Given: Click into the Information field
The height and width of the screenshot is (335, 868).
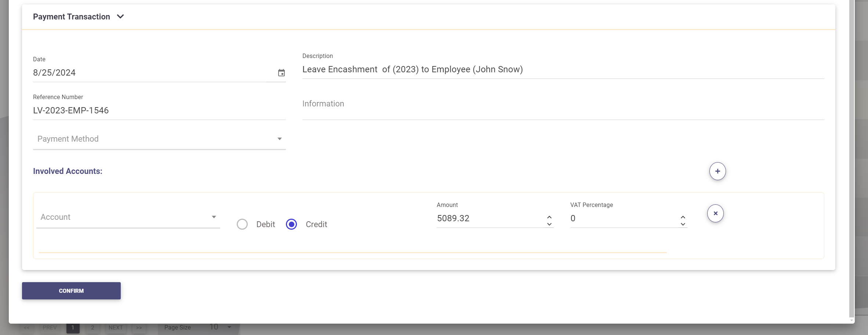Looking at the screenshot, I should pyautogui.click(x=563, y=104).
